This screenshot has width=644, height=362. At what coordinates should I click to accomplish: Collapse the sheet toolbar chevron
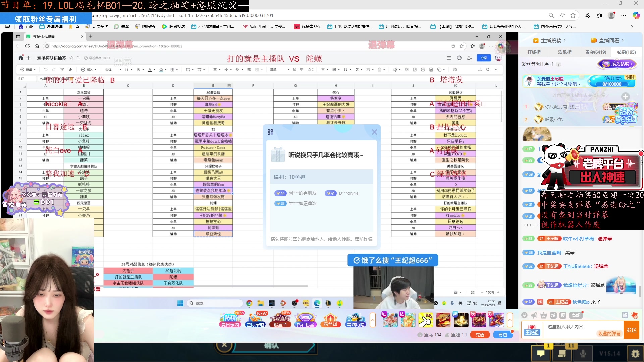(x=496, y=70)
